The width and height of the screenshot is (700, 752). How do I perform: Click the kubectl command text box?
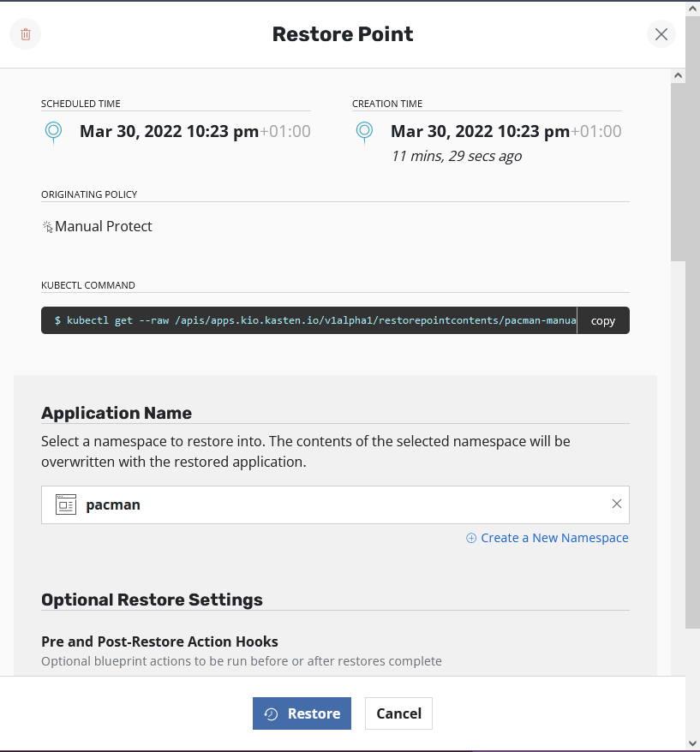pos(309,320)
